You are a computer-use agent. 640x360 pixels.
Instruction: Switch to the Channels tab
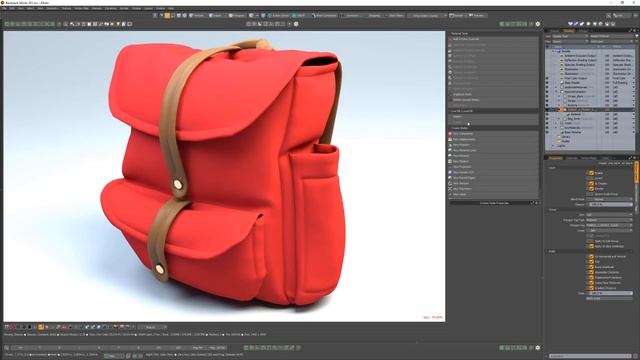[571, 158]
